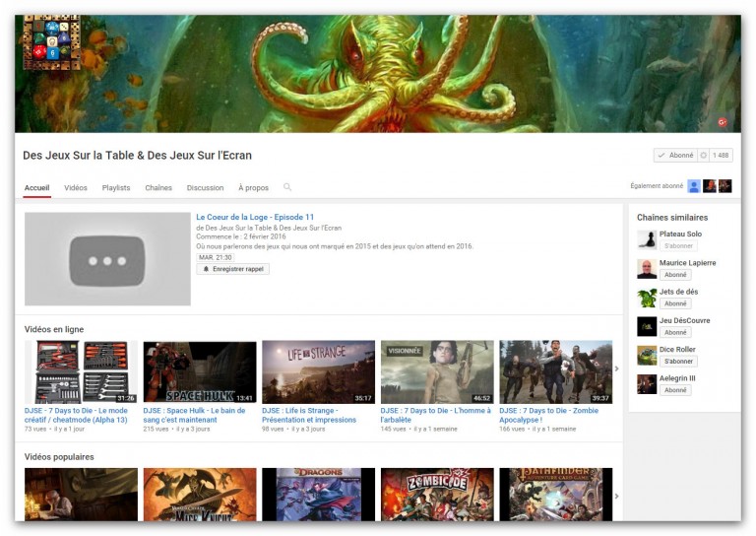Toggle Abonné under Jeu DésCouvre
756x536 pixels.
coord(675,332)
